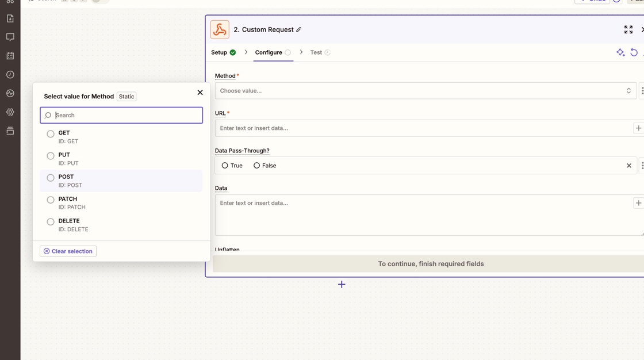Screen dimensions: 644x360
Task: Expand the step panel to full screen
Action: [x=628, y=29]
